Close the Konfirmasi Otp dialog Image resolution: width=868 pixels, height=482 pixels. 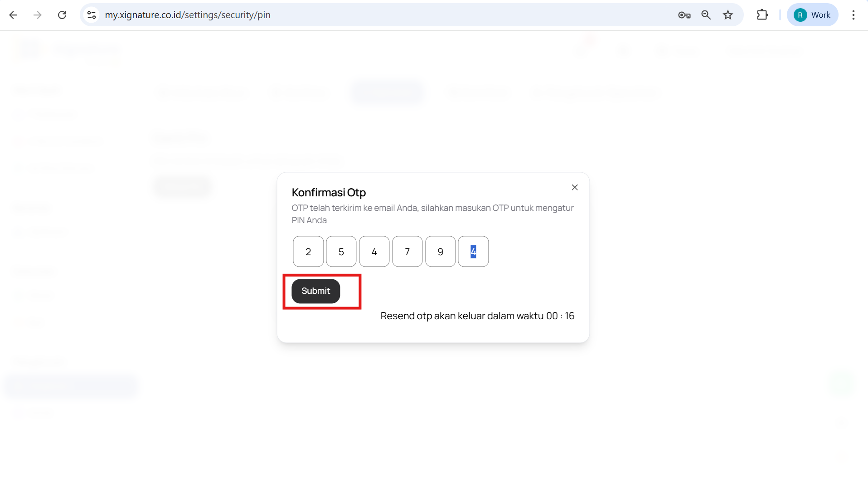[574, 187]
